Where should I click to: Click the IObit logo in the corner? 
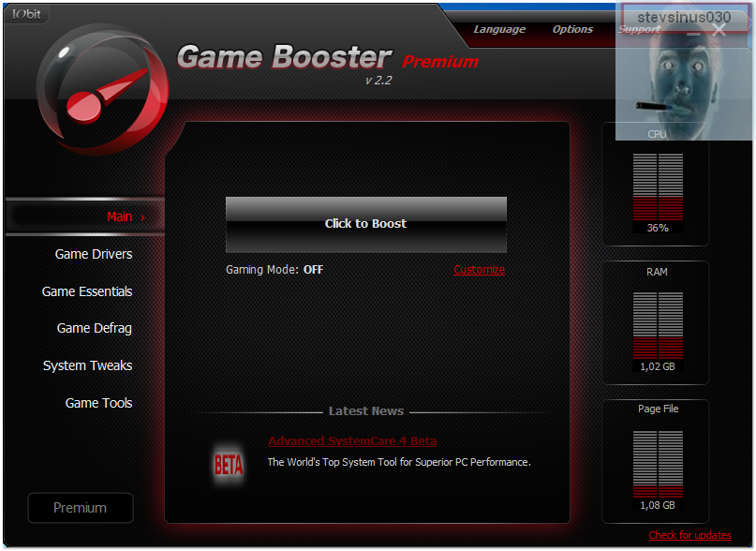pyautogui.click(x=25, y=14)
